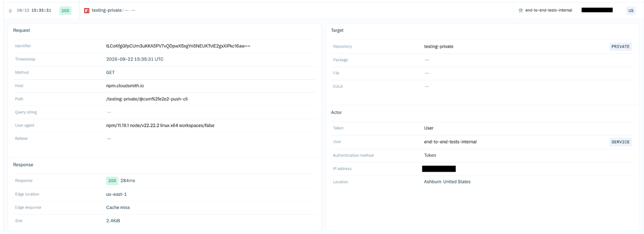
Task: Click the npm/11.19.1 user agent value
Action: pyautogui.click(x=160, y=125)
